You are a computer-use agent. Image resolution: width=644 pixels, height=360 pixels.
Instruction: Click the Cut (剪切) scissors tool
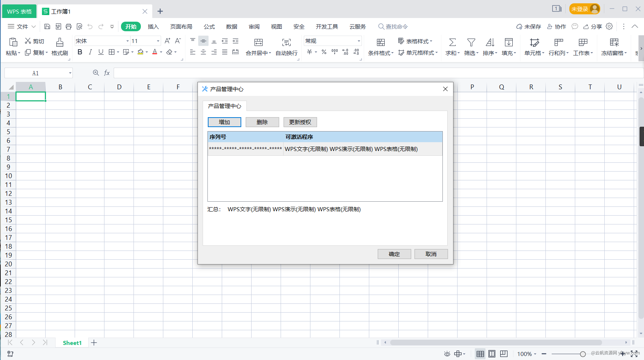34,41
